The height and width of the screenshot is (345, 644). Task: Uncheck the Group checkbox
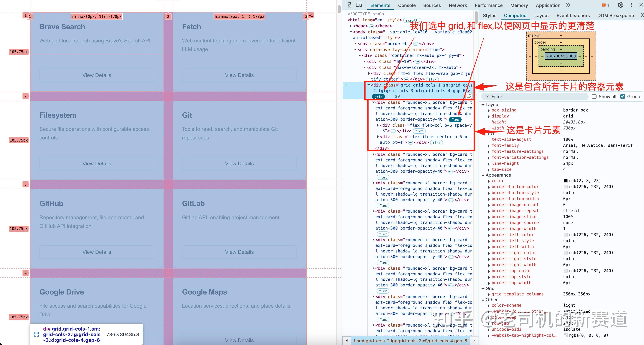tap(623, 96)
